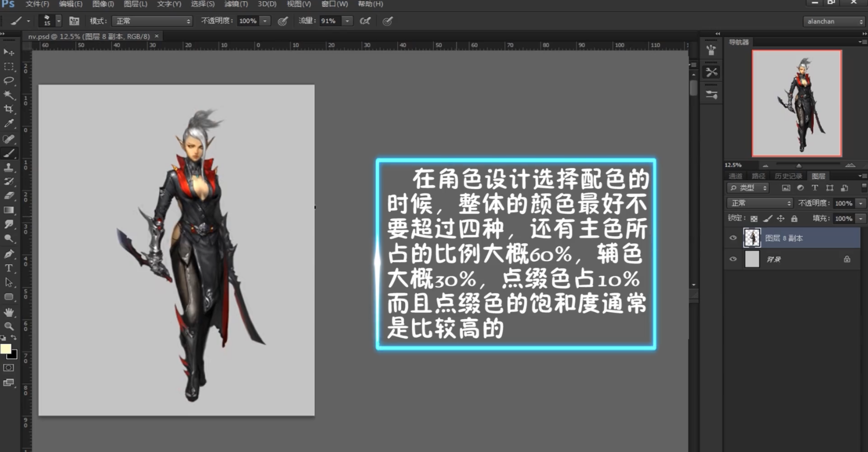Filter layers by pixel layers
The image size is (868, 452).
[x=786, y=188]
